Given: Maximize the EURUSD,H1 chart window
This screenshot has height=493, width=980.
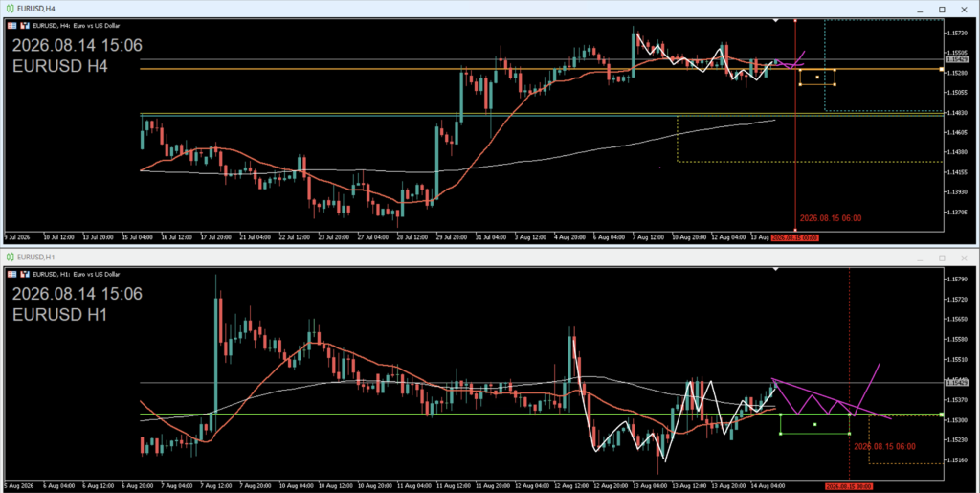Looking at the screenshot, I should tap(942, 258).
